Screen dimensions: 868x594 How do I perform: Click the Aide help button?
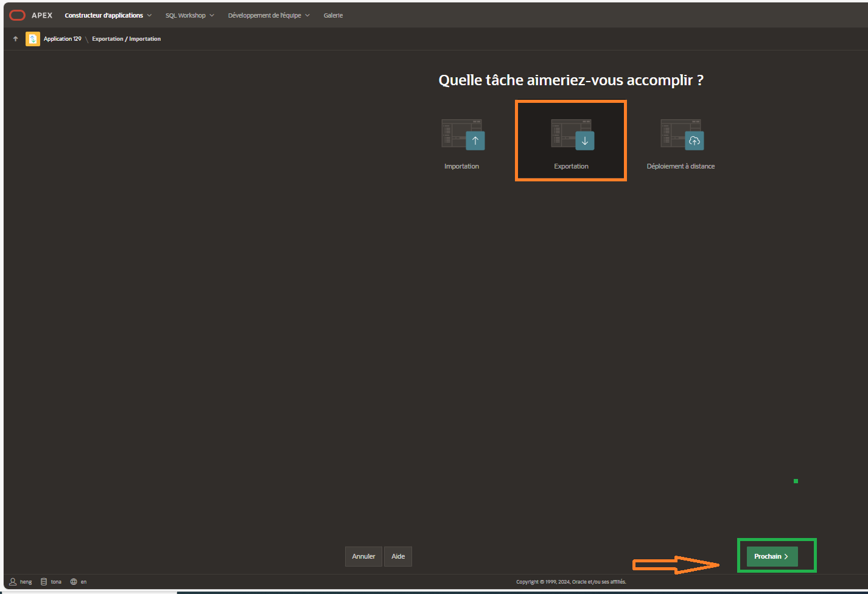point(398,556)
